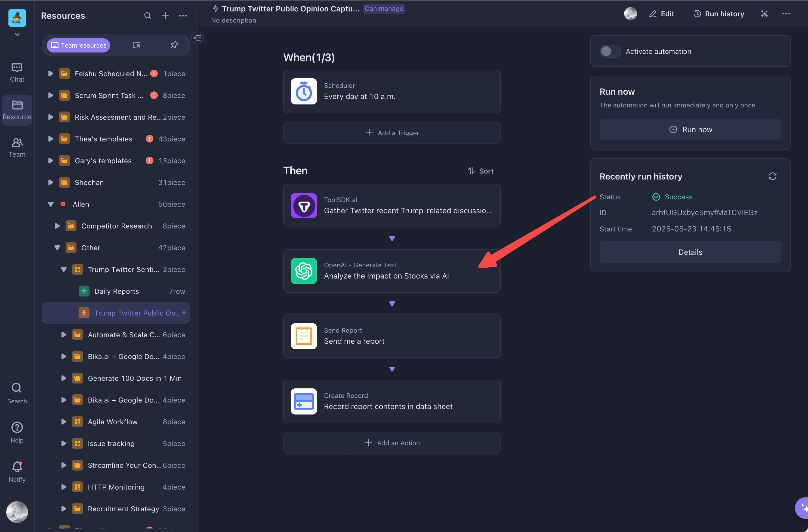This screenshot has width=808, height=532.
Task: Collapse the Other folder
Action: point(57,248)
